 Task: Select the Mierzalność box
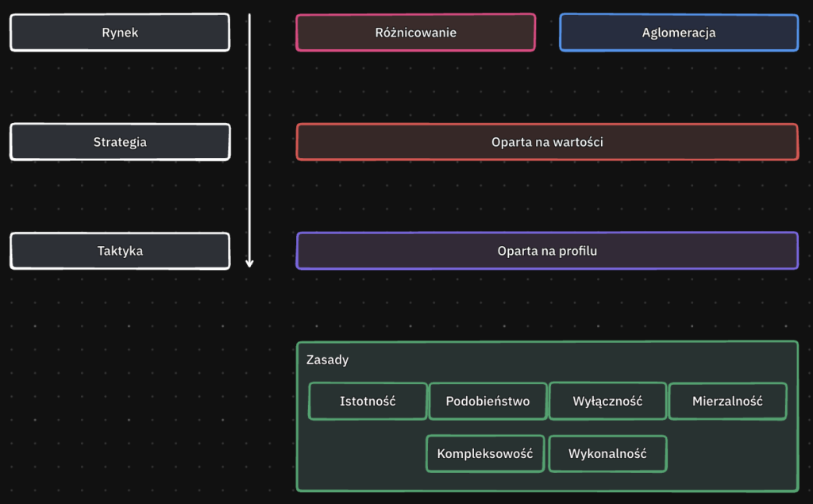tap(727, 401)
